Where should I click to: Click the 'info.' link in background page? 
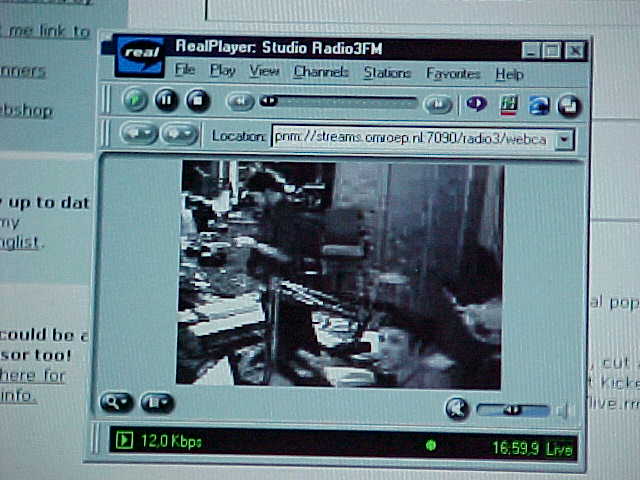click(16, 396)
